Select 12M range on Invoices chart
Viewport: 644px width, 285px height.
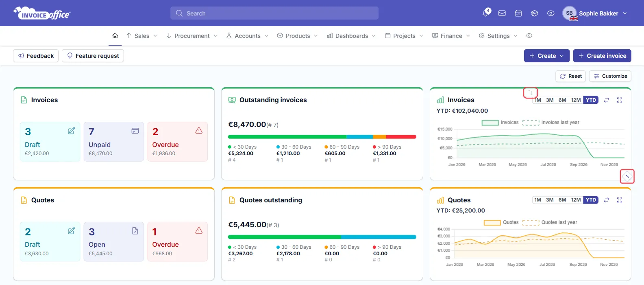click(x=576, y=100)
